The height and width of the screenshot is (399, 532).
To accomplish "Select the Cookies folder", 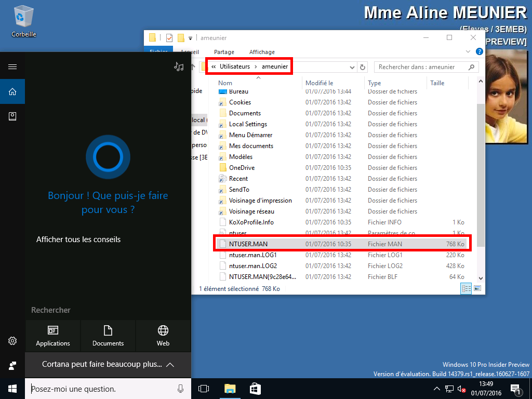I will pyautogui.click(x=341, y=102).
